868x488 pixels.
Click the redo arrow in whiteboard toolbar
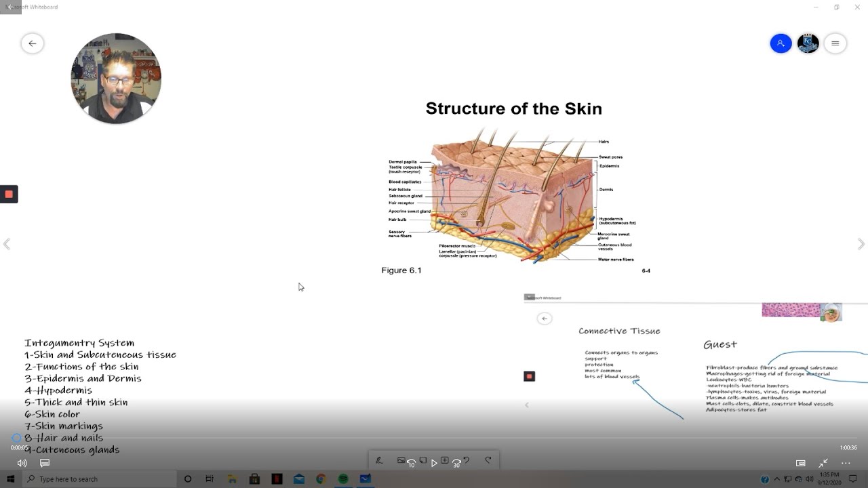[488, 460]
